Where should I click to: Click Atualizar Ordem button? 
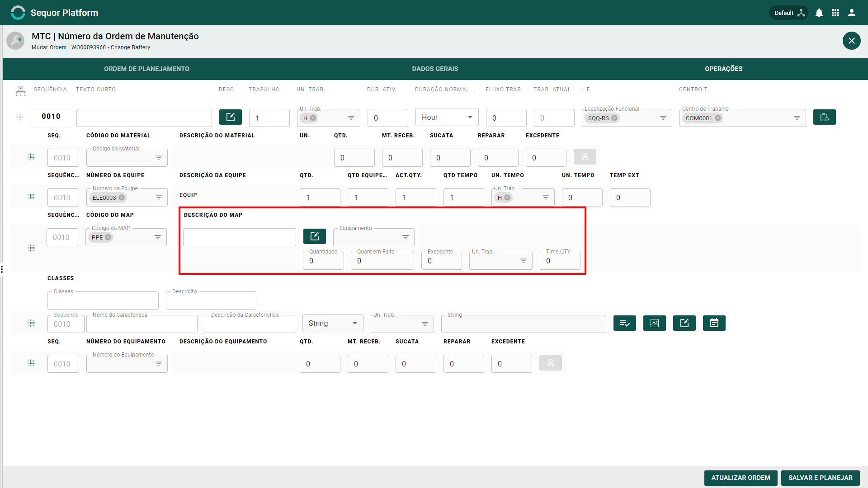741,478
